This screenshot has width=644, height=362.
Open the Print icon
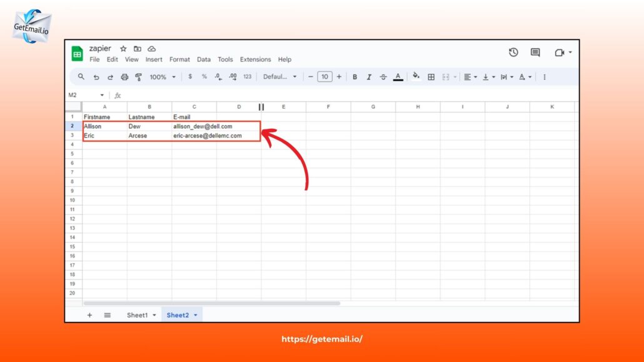click(124, 76)
